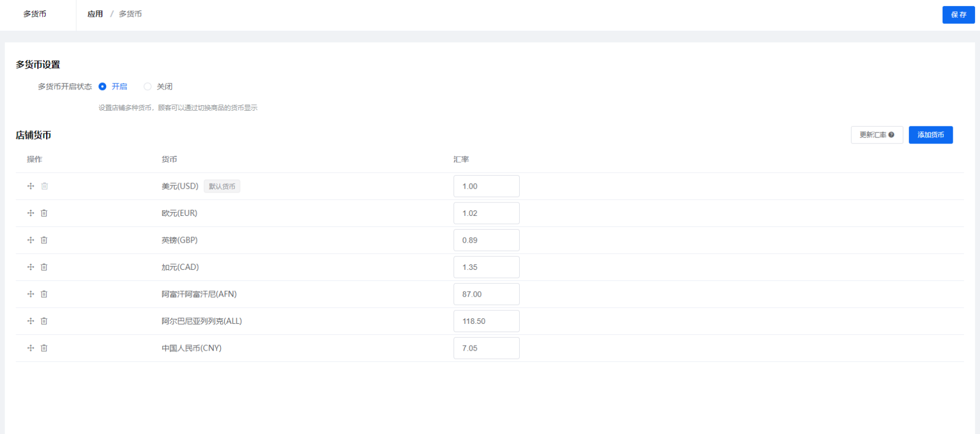Delete the 阿尔巴尼亚列克(ALL) currency

(x=44, y=321)
